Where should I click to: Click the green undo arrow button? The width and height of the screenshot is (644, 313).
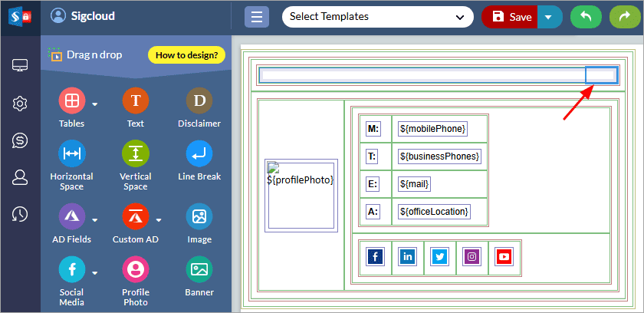tap(586, 17)
